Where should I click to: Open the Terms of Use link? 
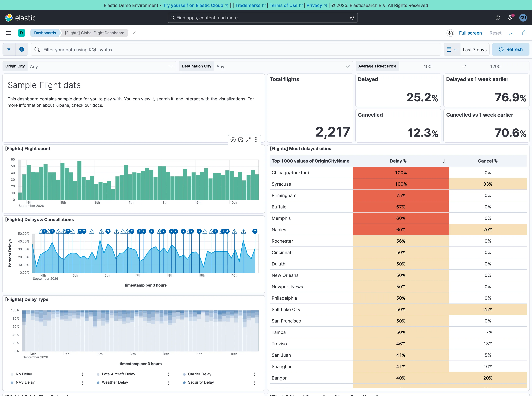pyautogui.click(x=286, y=5)
